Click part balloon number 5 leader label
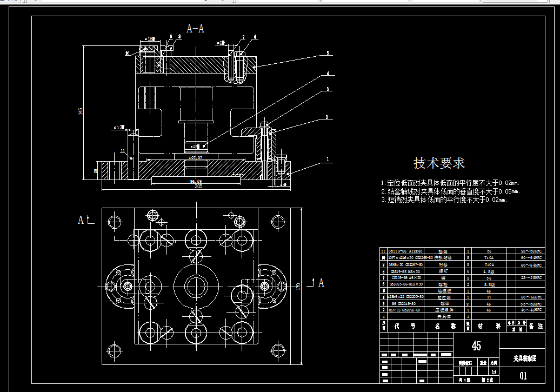Screen dimensions: 560x392 (x=328, y=53)
